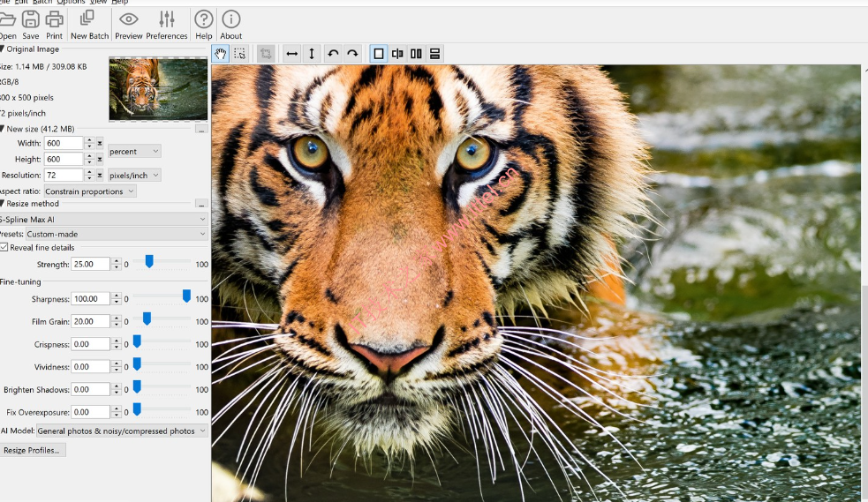Open the pixels/inch resolution units dropdown

[x=134, y=176]
